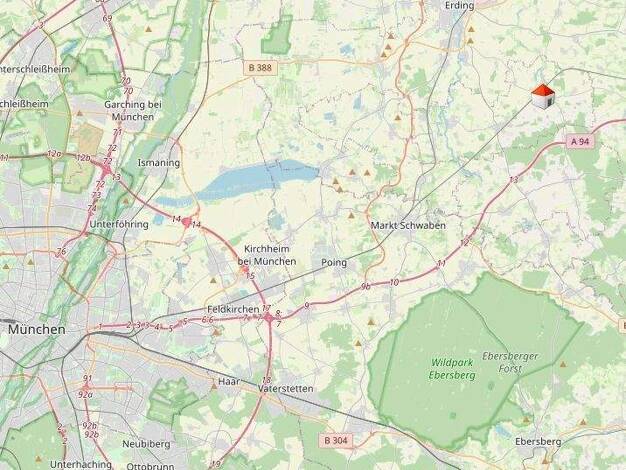Click the Wildpark Ebersberg label
The width and height of the screenshot is (626, 470).
(x=452, y=369)
